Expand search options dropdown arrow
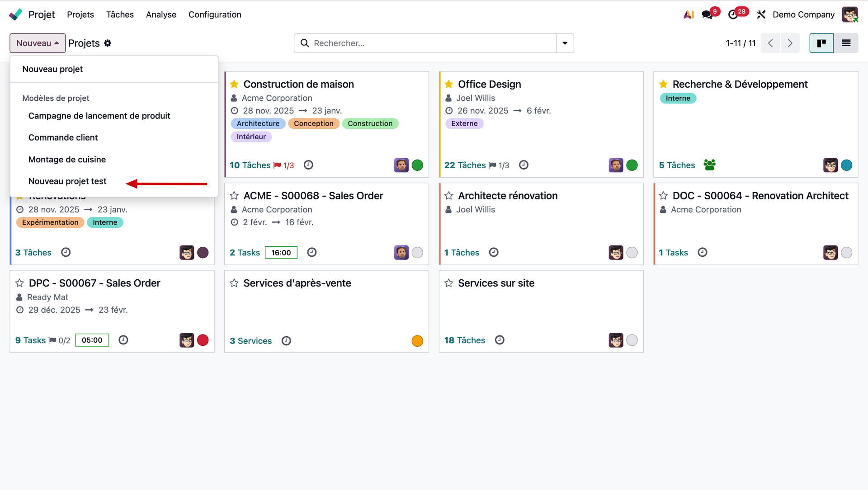This screenshot has height=490, width=868. 565,43
